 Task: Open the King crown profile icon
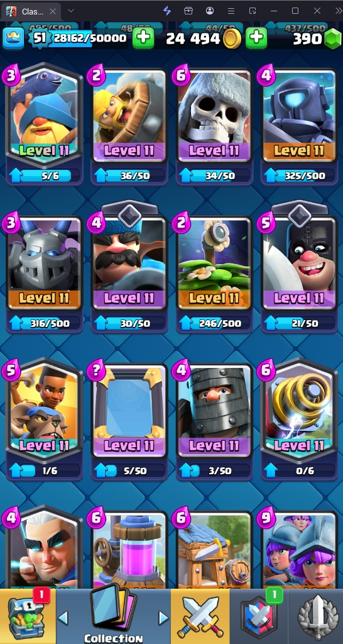(14, 38)
